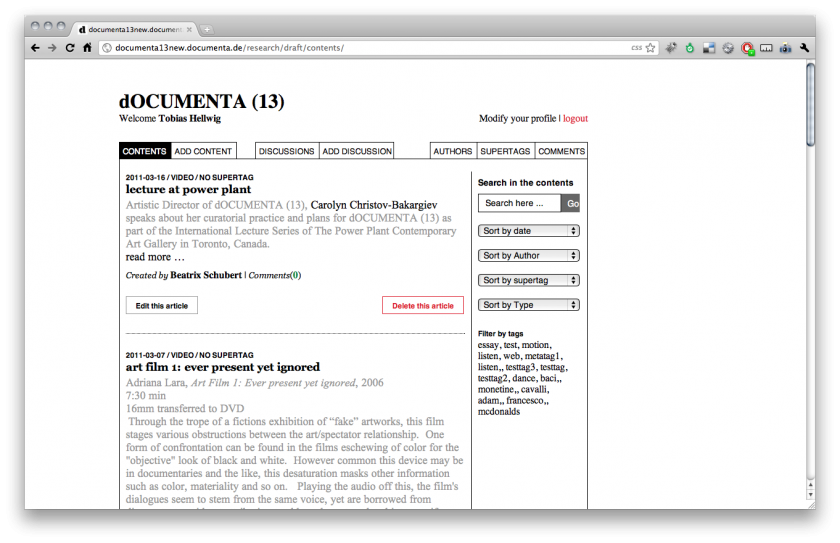
Task: Open the COMMENTS tab
Action: click(x=561, y=151)
